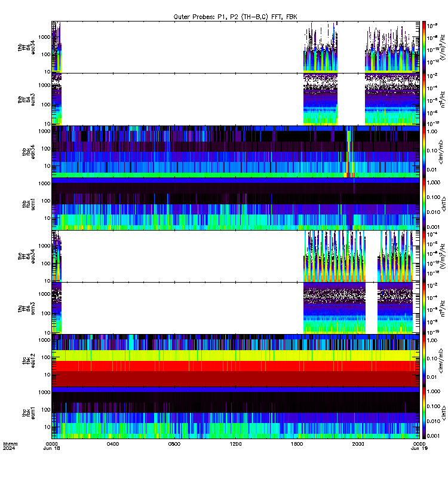Click "nT²/Hz" unit label of thb fff scm3 colorbar

(x=443, y=99)
